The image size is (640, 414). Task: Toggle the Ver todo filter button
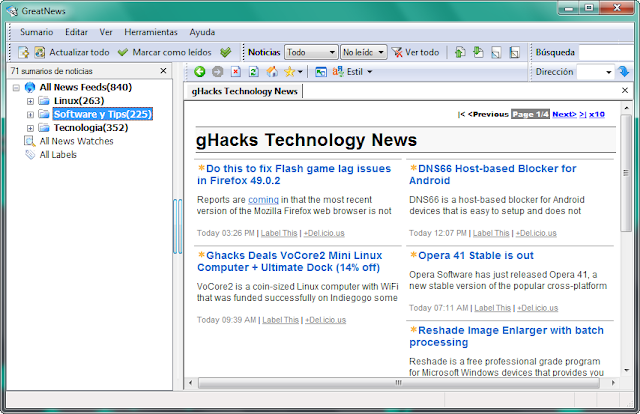(415, 52)
